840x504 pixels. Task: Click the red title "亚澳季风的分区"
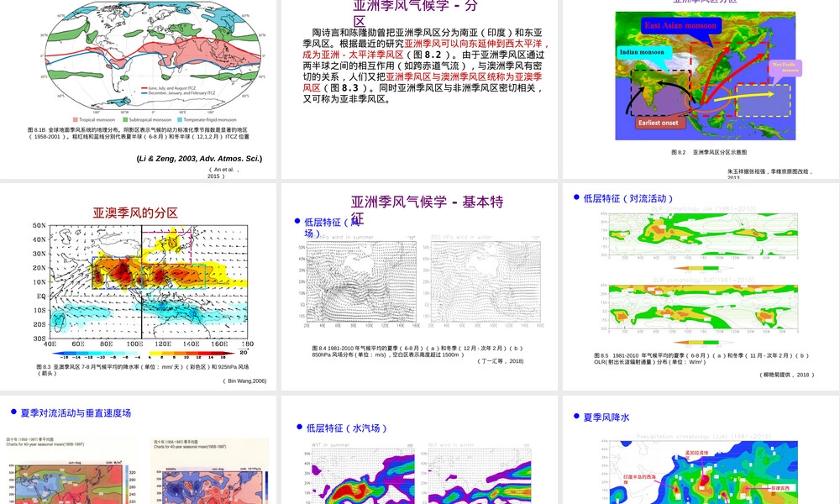pyautogui.click(x=135, y=213)
